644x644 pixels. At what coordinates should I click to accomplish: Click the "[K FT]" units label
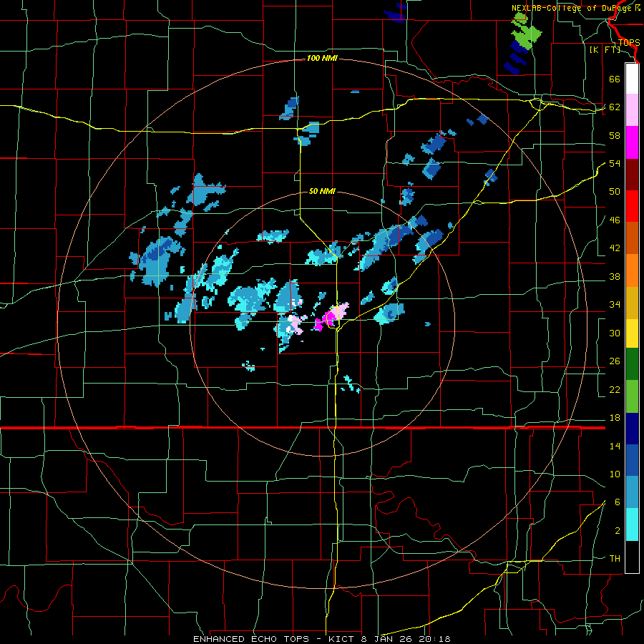tap(605, 49)
